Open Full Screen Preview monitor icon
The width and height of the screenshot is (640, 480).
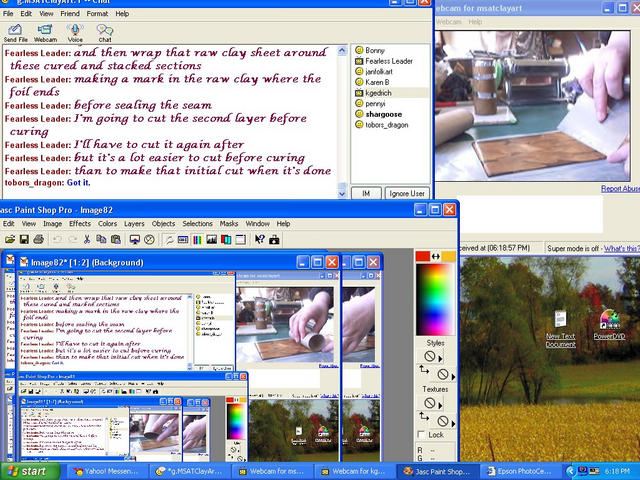coord(135,240)
